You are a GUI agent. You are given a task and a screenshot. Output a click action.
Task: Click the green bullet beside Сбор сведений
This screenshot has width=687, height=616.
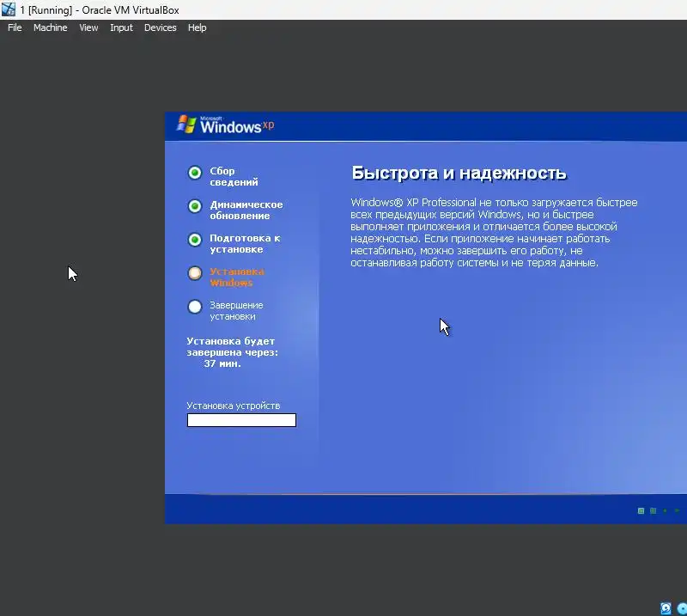[x=195, y=173]
